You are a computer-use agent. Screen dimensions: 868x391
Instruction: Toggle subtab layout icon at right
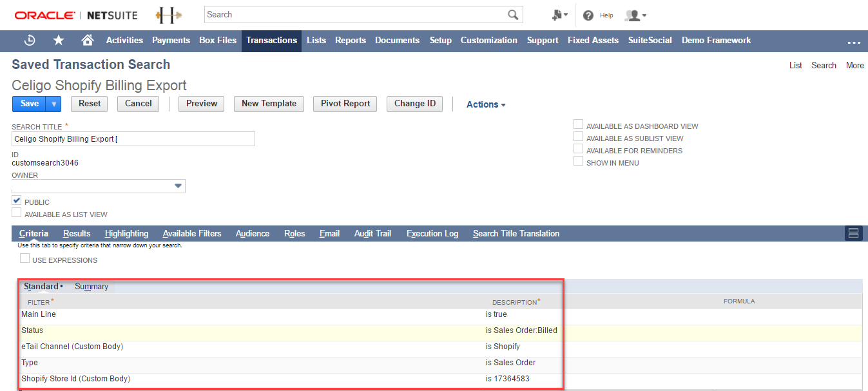tap(853, 233)
